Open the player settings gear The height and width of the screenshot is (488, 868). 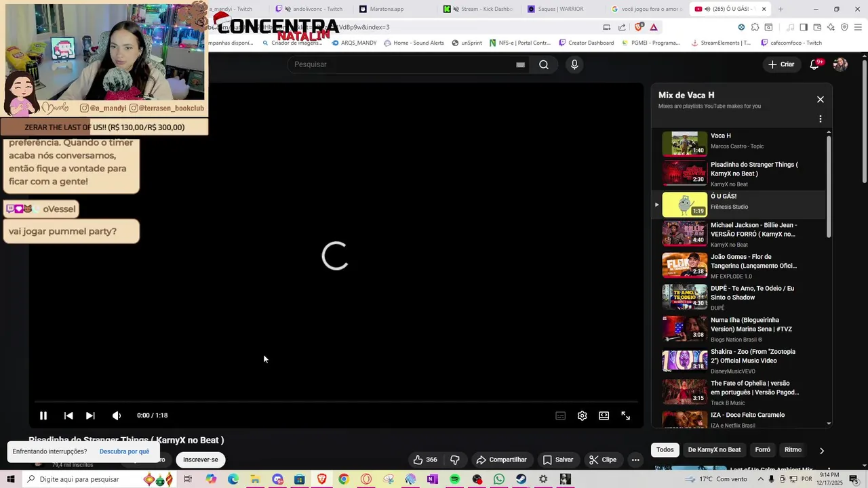[582, 415]
